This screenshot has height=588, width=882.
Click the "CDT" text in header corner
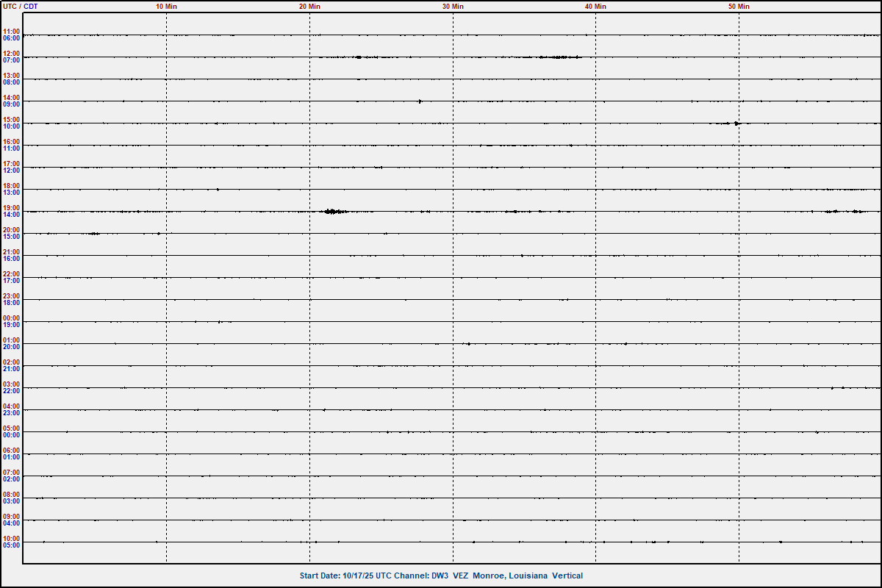click(31, 7)
